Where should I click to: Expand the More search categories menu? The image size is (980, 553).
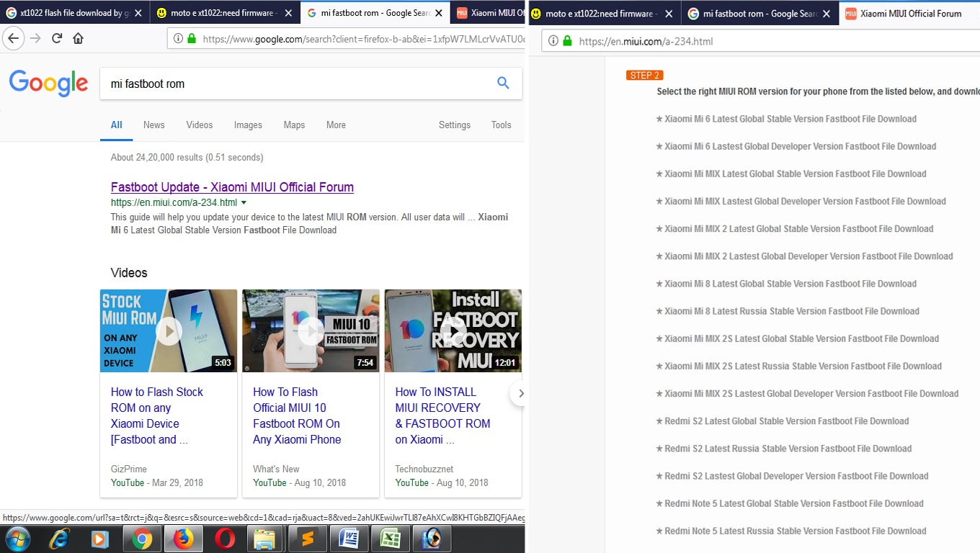click(x=336, y=125)
